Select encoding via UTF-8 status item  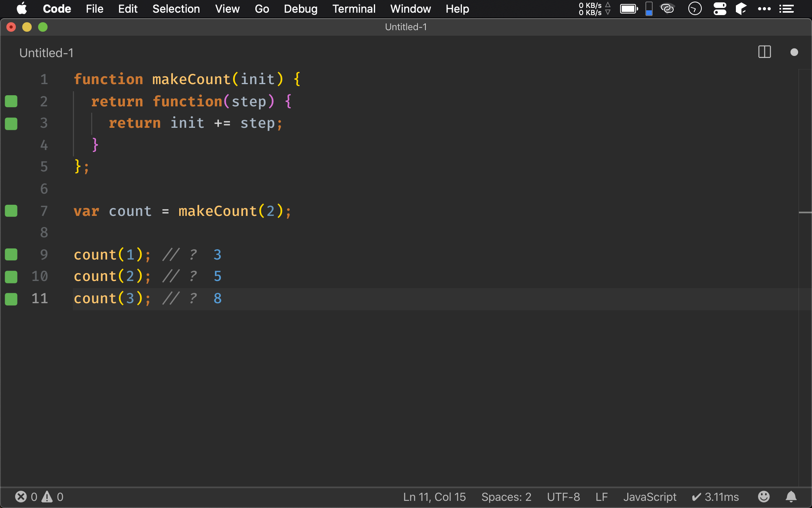(563, 497)
